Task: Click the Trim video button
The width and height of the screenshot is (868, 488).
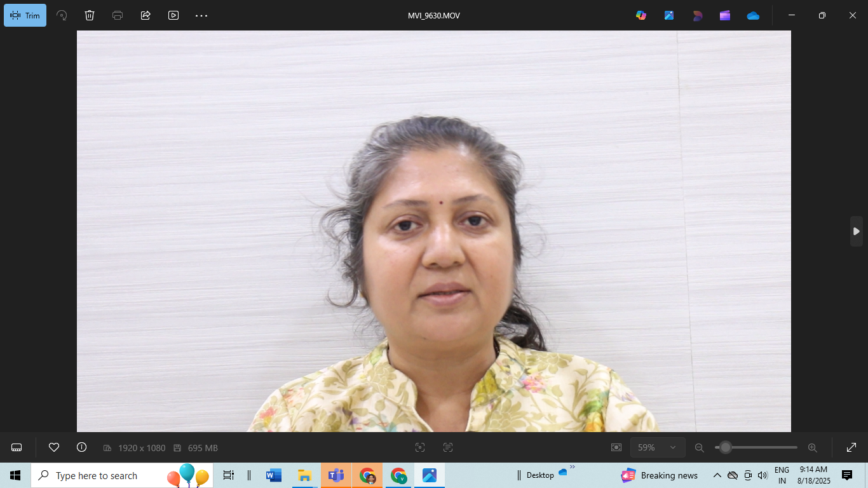Action: click(25, 15)
